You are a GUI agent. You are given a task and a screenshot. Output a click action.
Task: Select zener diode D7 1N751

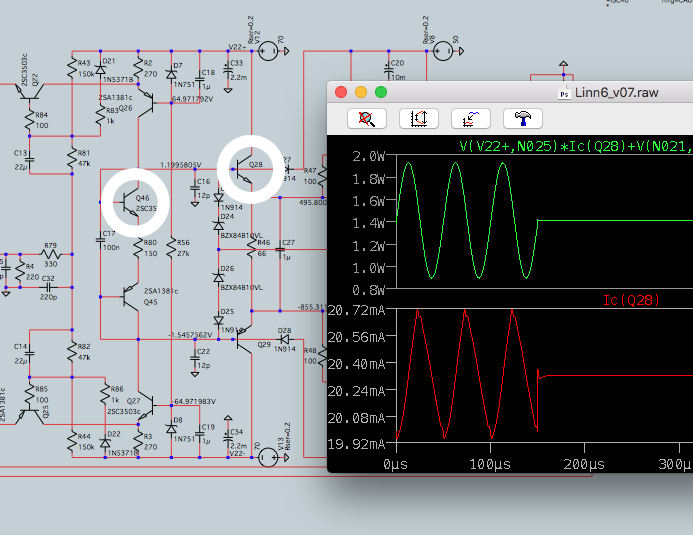click(x=171, y=74)
